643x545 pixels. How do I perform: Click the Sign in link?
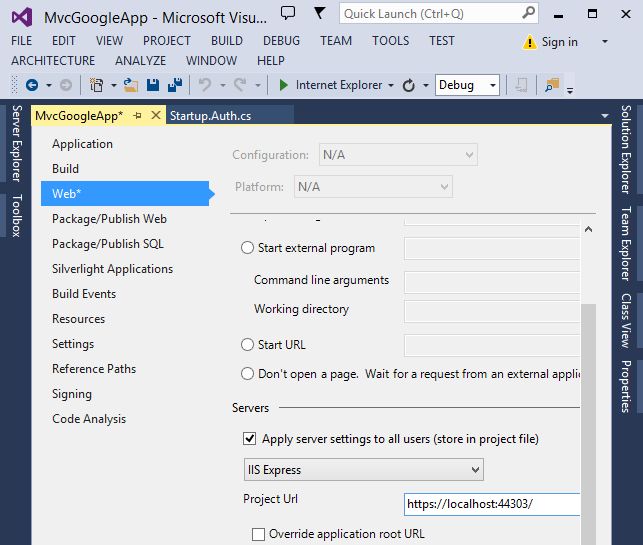click(560, 42)
